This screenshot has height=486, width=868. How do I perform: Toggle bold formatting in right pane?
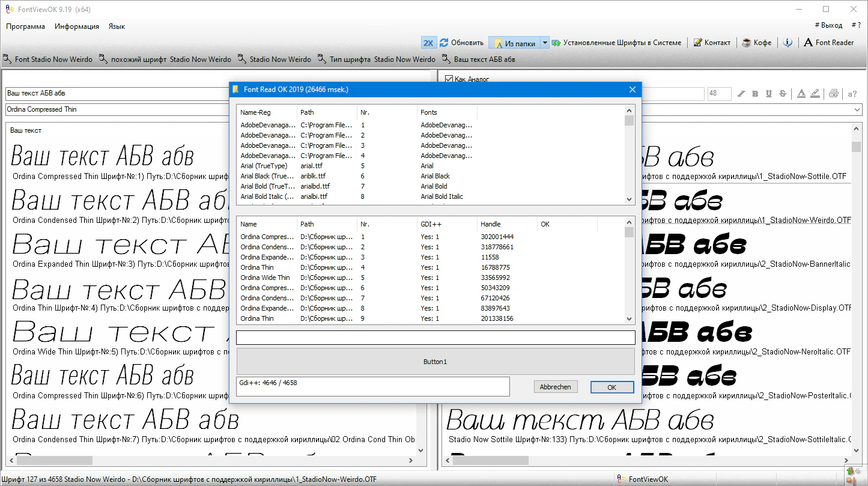[755, 94]
